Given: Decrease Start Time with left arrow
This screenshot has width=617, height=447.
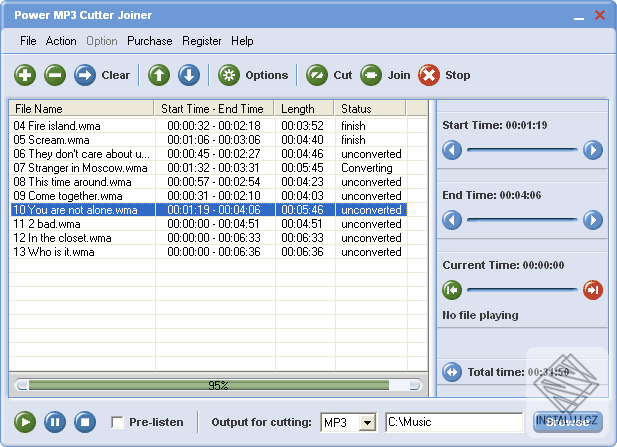Looking at the screenshot, I should (452, 150).
